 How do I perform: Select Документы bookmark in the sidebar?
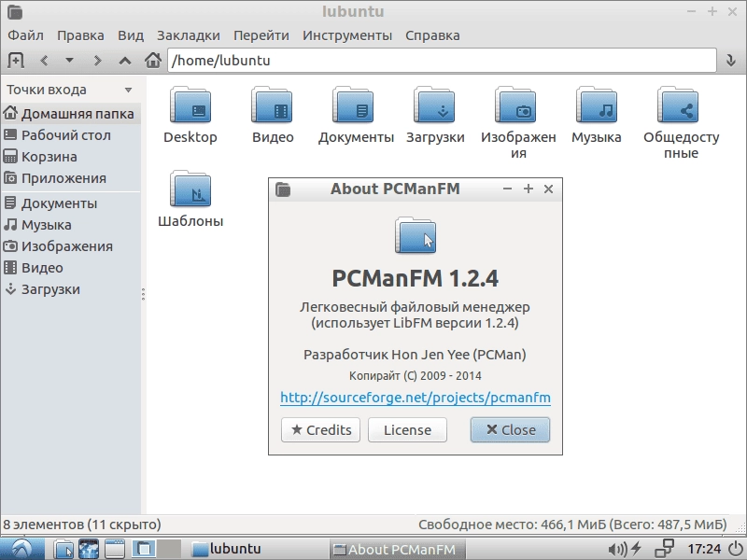[71, 203]
